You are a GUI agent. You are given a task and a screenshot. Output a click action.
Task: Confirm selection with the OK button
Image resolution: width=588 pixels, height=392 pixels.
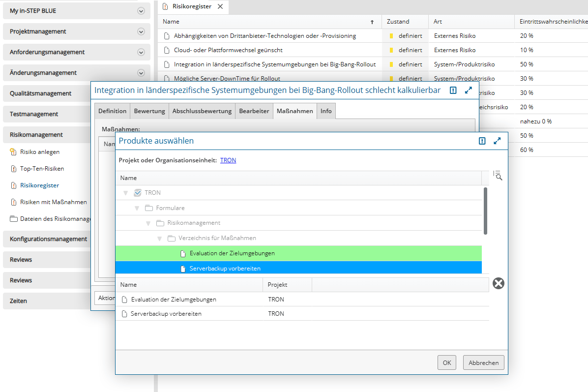446,362
